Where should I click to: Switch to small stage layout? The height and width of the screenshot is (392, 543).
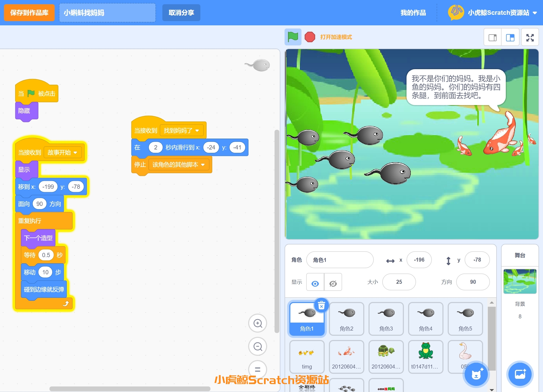point(493,37)
